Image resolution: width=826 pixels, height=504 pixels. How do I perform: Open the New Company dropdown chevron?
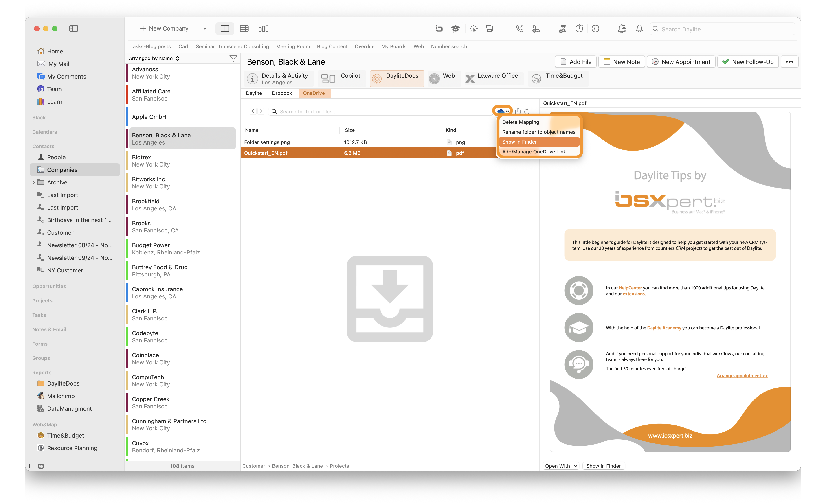(x=204, y=28)
